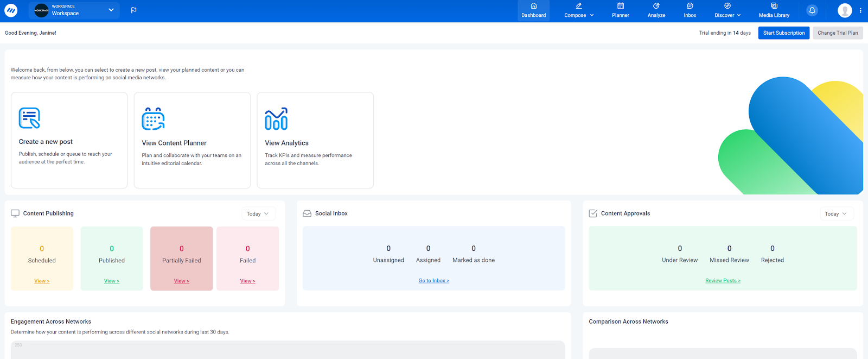Click the Media Library image icon
The height and width of the screenshot is (359, 868).
(774, 6)
